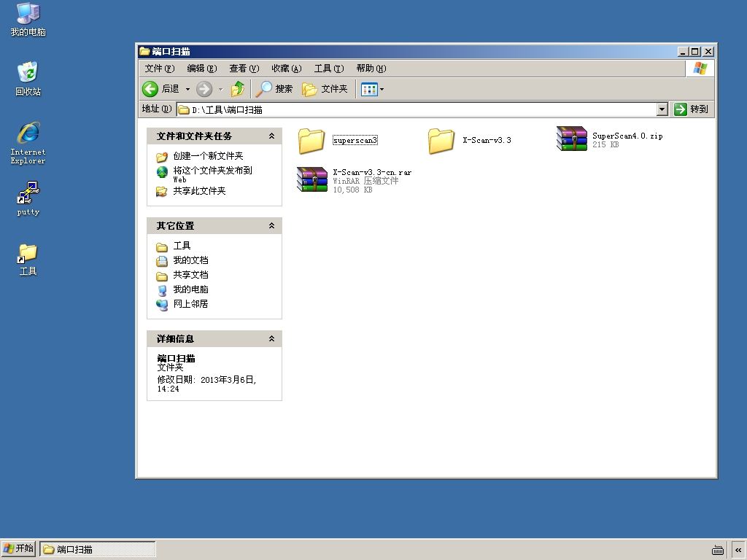Open Back history dropdown arrow

(187, 89)
